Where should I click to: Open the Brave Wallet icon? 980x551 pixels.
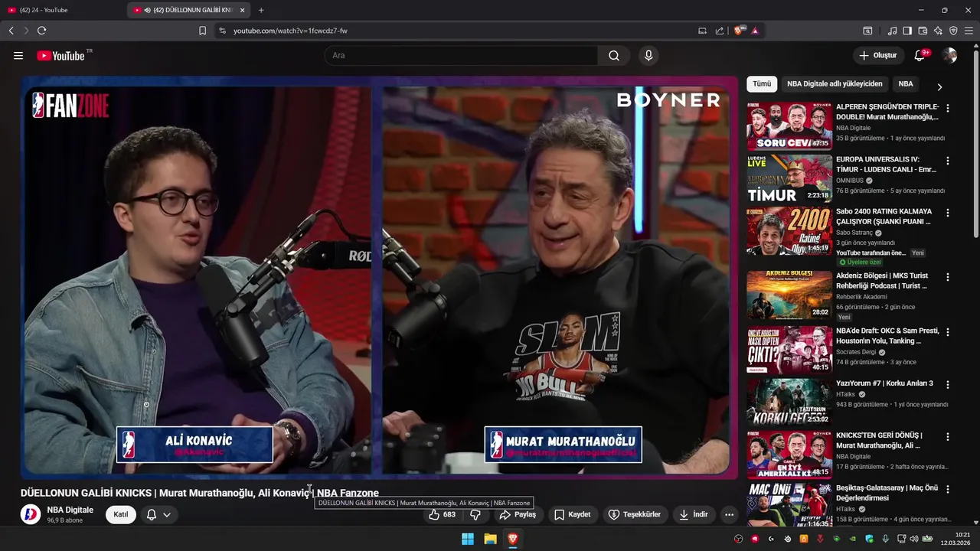tap(923, 31)
